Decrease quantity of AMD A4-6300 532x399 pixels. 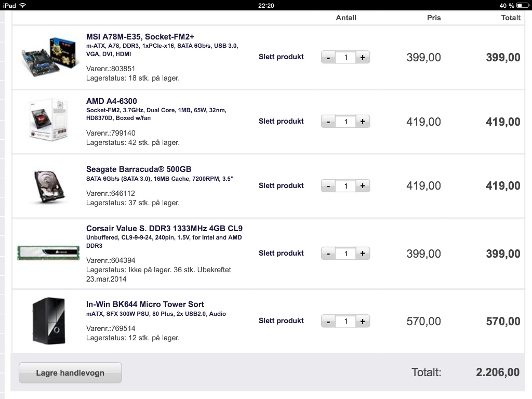point(328,122)
